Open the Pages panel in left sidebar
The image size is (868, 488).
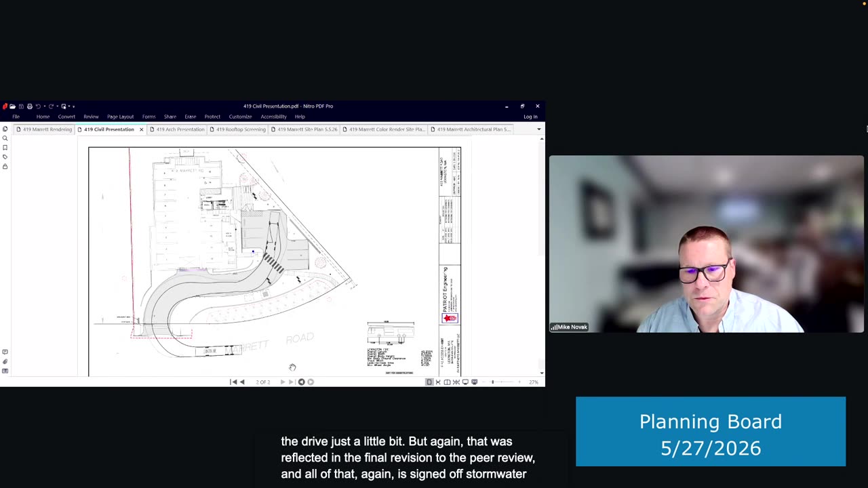(5, 129)
